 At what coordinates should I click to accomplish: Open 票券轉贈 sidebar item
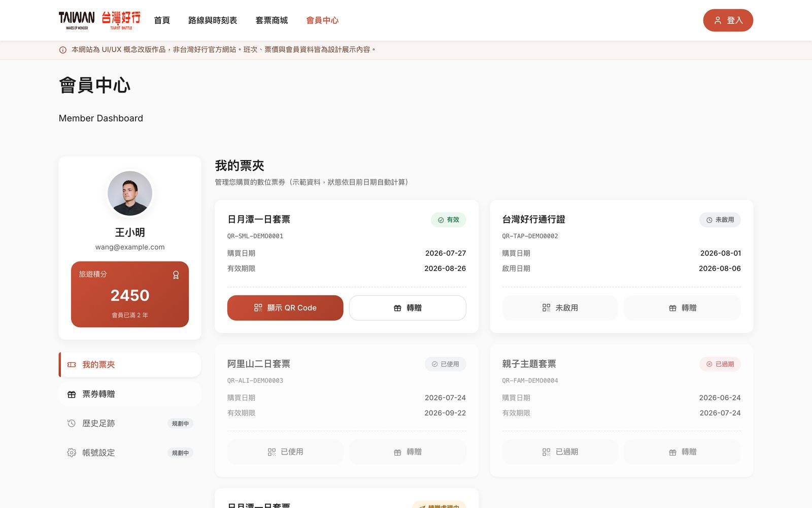click(130, 394)
